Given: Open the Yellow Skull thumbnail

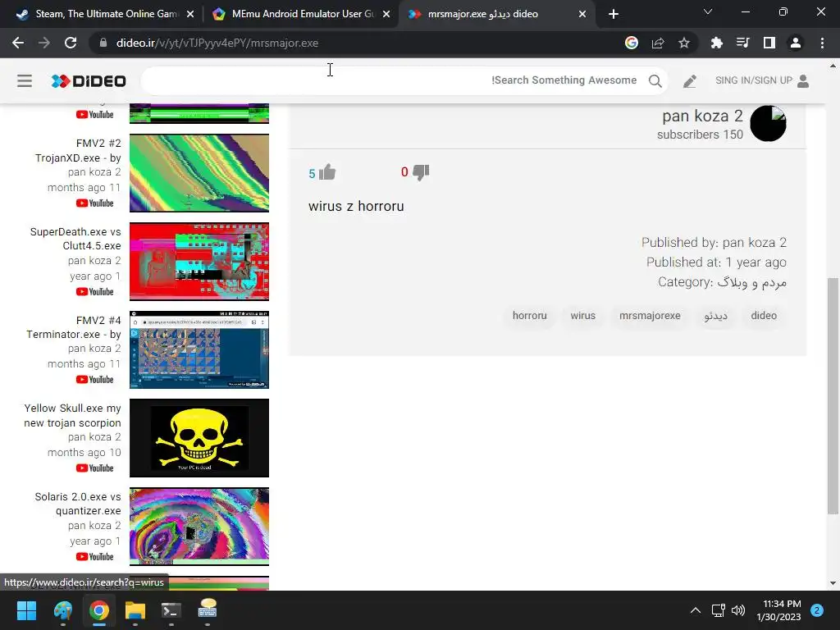Looking at the screenshot, I should pyautogui.click(x=199, y=438).
